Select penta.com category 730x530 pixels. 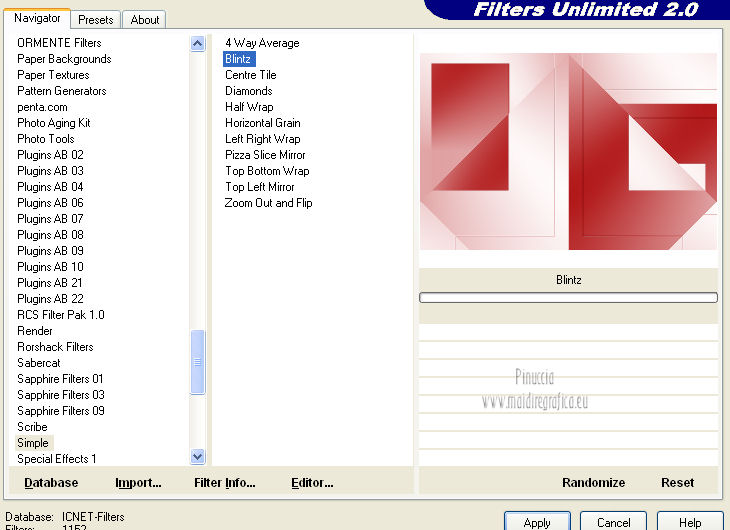42,107
